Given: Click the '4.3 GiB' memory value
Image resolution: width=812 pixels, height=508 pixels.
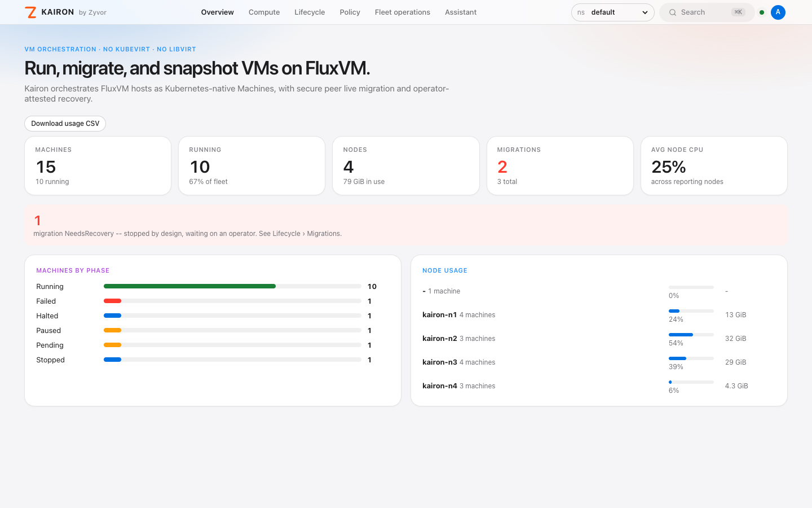Looking at the screenshot, I should coord(736,386).
